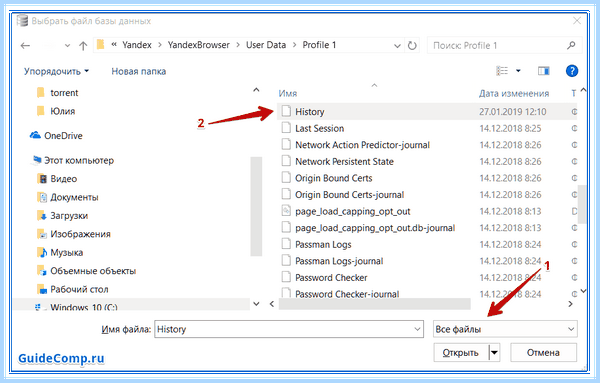Select the Юлия folder
The width and height of the screenshot is (600, 383).
[x=62, y=111]
